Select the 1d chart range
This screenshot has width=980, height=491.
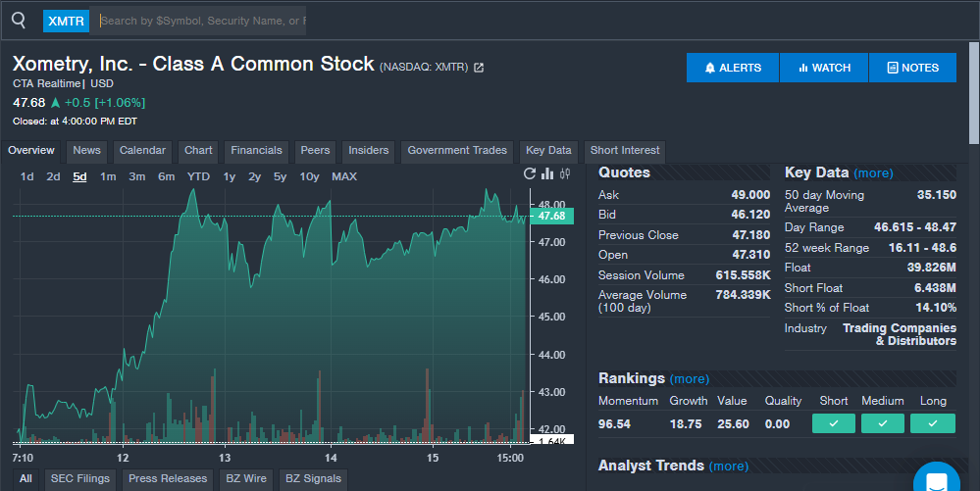click(26, 176)
